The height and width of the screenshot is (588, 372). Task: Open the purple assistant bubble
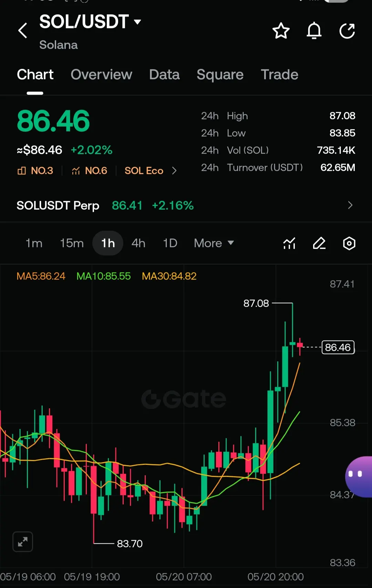[x=359, y=477]
